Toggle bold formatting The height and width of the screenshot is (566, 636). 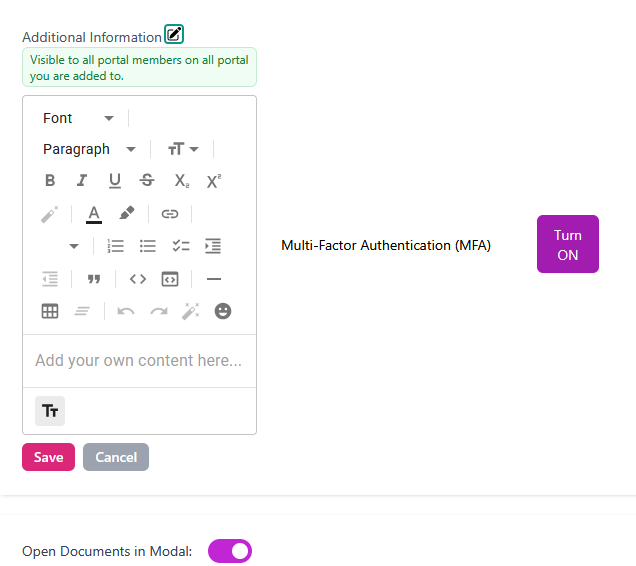click(50, 180)
